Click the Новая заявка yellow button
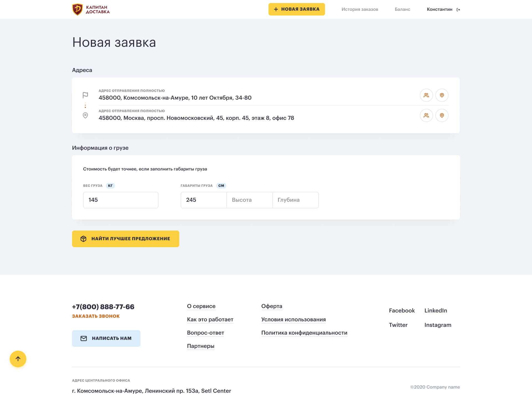Screen dimensions: 532x406 pyautogui.click(x=296, y=9)
